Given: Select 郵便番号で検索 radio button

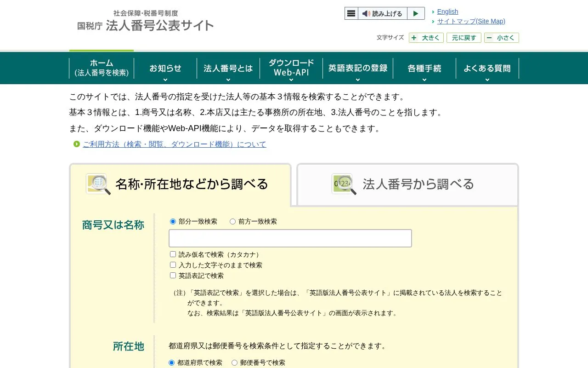Looking at the screenshot, I should 235,362.
